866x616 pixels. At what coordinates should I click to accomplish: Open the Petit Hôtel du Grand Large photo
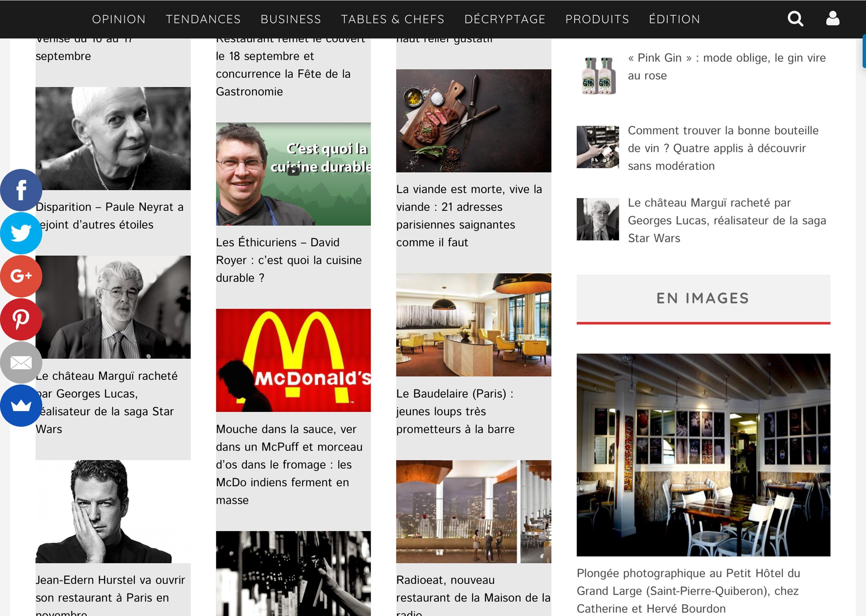703,455
